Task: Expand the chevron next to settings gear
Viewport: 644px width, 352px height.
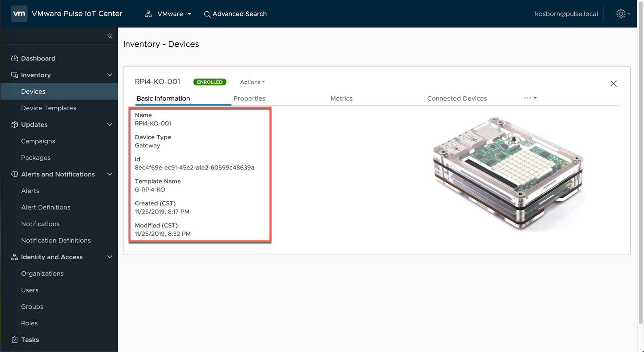Action: [629, 14]
